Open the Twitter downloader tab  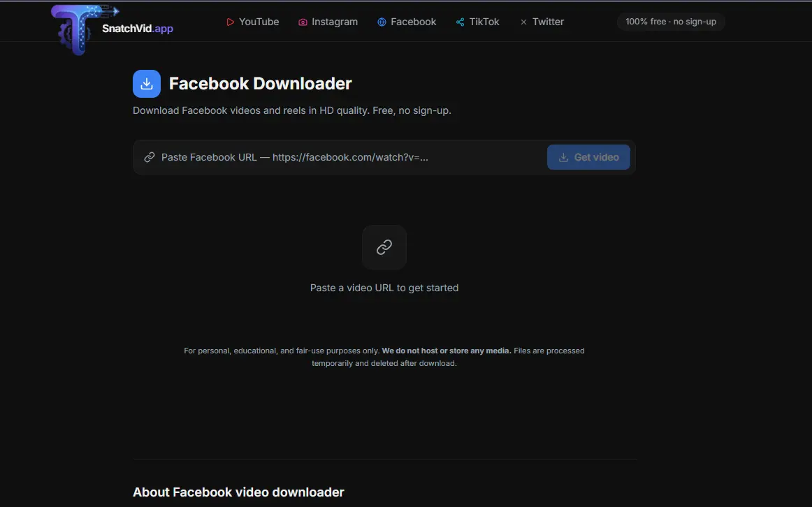pyautogui.click(x=542, y=22)
